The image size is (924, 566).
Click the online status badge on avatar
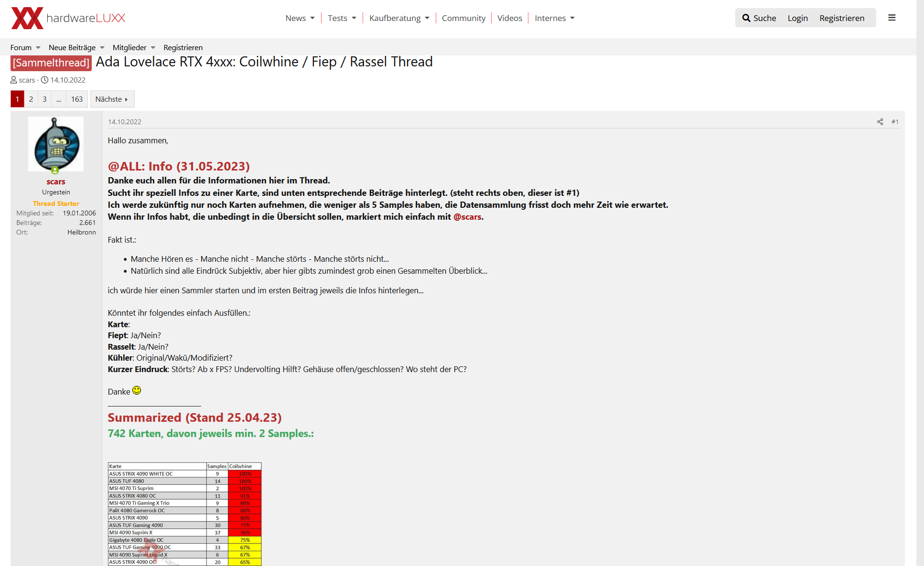pyautogui.click(x=55, y=170)
